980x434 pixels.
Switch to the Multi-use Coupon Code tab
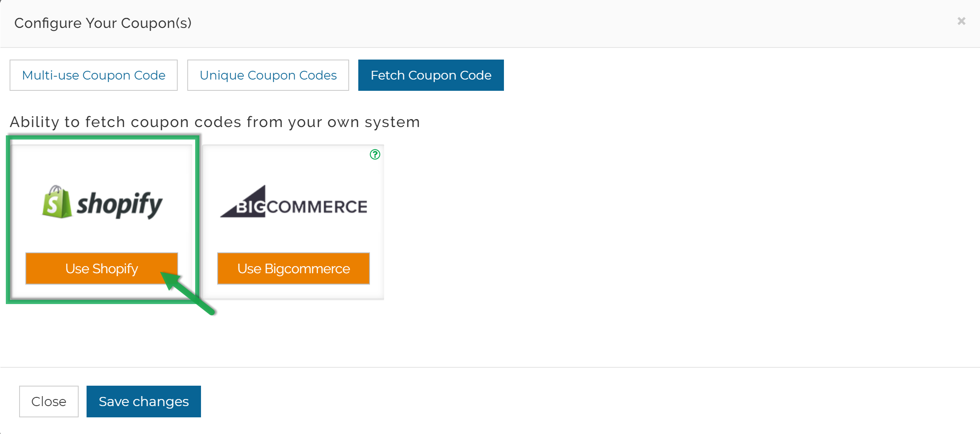point(94,75)
